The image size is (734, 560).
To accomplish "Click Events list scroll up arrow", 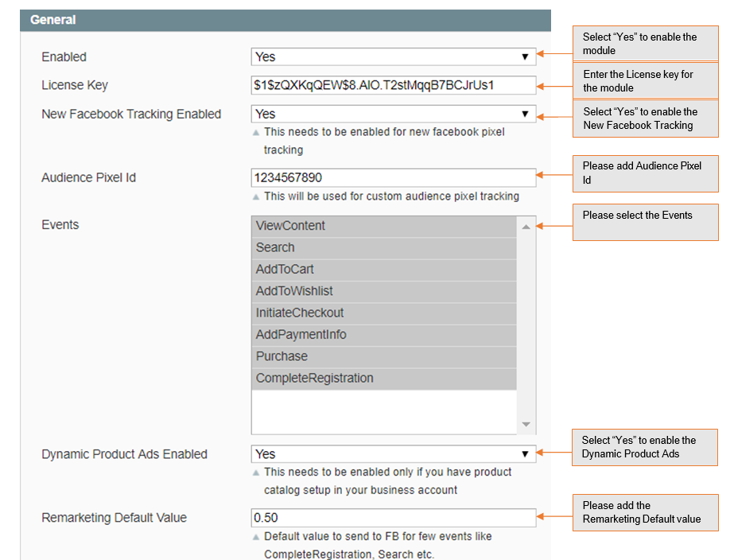I will point(526,227).
